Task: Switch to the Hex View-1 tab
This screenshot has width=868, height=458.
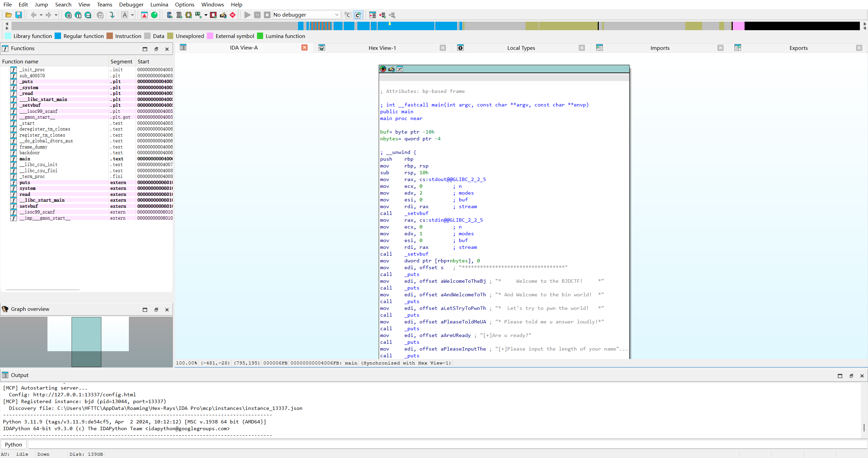Action: coord(382,48)
